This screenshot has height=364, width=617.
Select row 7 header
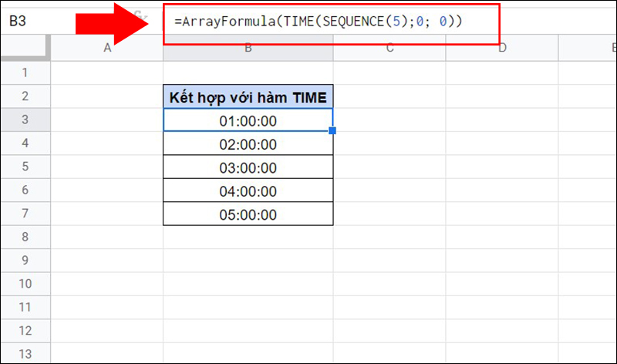coord(25,214)
